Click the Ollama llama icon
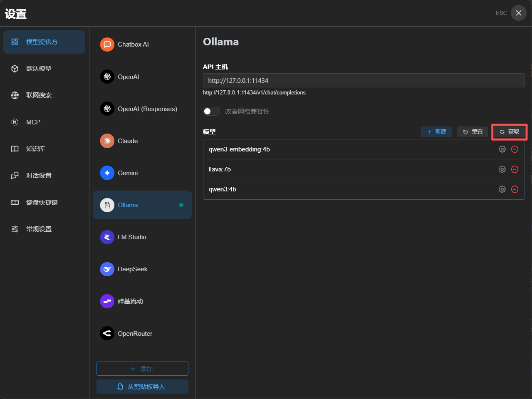The image size is (532, 399). [x=107, y=205]
